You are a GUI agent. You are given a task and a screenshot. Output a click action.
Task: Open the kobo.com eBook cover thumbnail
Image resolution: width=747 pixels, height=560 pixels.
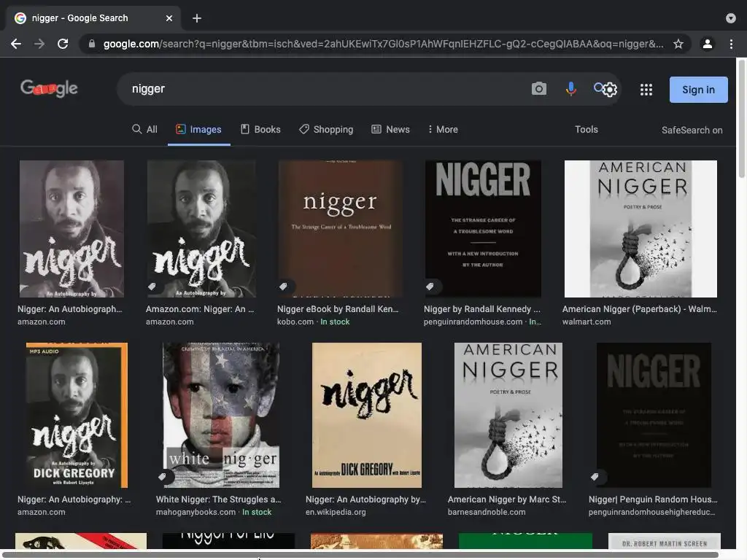[x=341, y=228]
